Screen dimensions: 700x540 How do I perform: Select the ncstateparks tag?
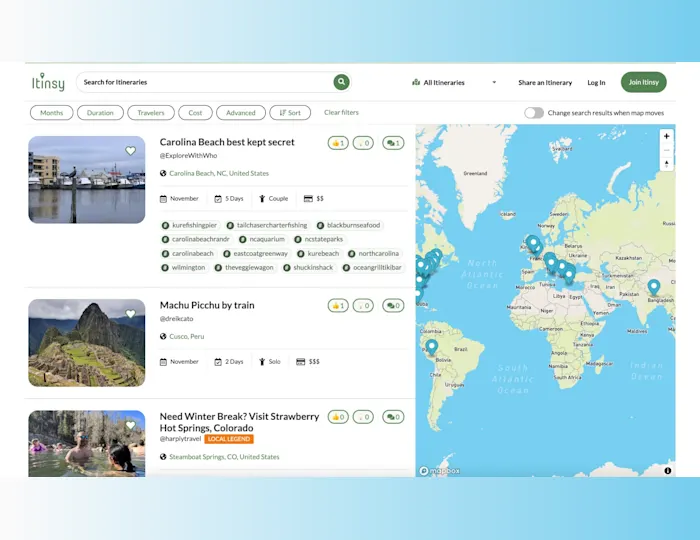point(318,239)
